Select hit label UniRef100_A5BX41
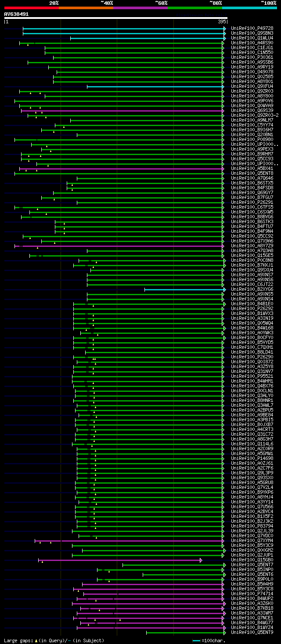The image size is (281, 644). coord(252,168)
